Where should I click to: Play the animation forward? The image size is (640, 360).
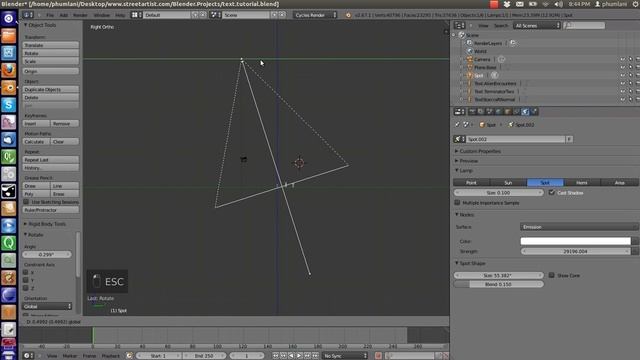(x=299, y=356)
